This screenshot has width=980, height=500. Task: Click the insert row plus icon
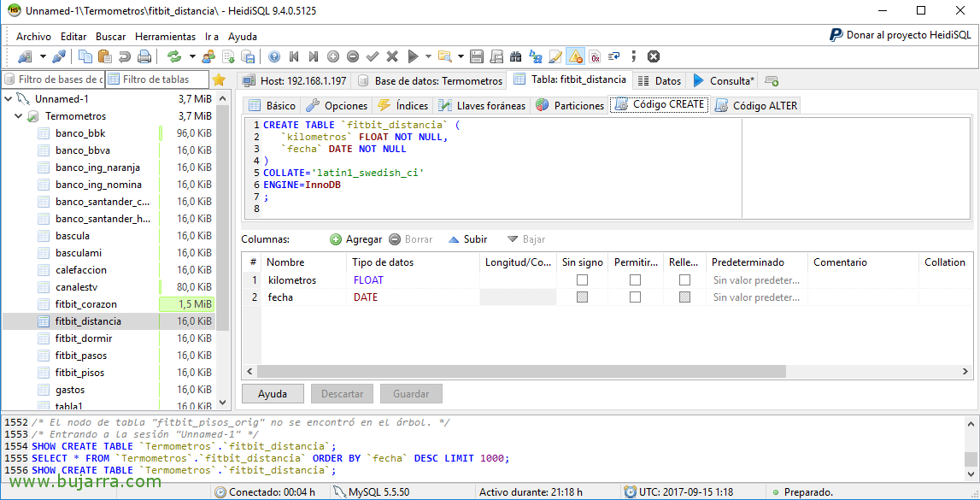coord(333,57)
